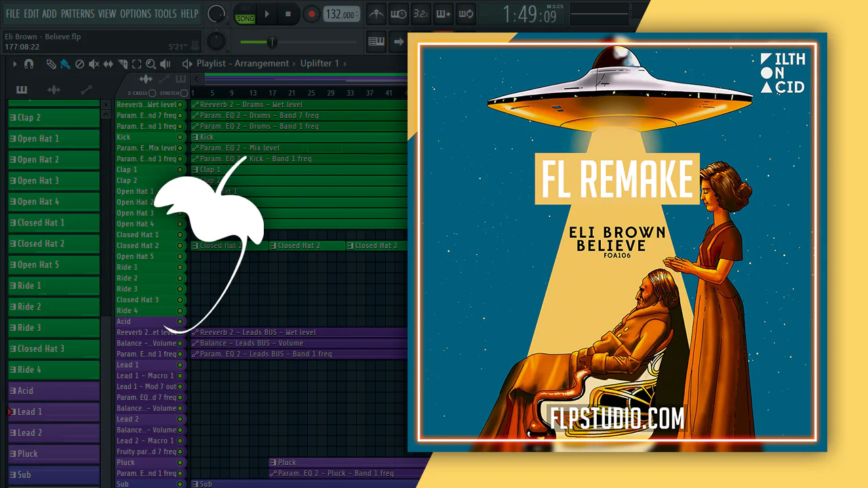Mute the Kick track
The width and height of the screenshot is (868, 488).
tap(180, 137)
